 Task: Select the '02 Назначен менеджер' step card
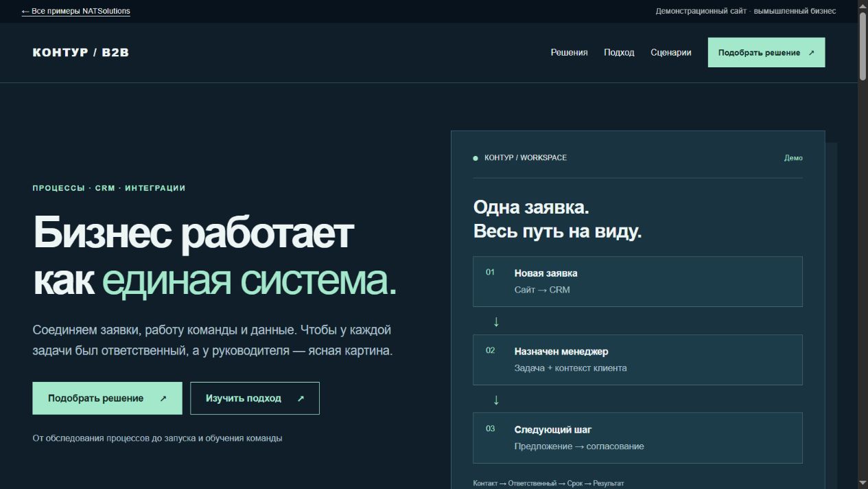pyautogui.click(x=637, y=360)
